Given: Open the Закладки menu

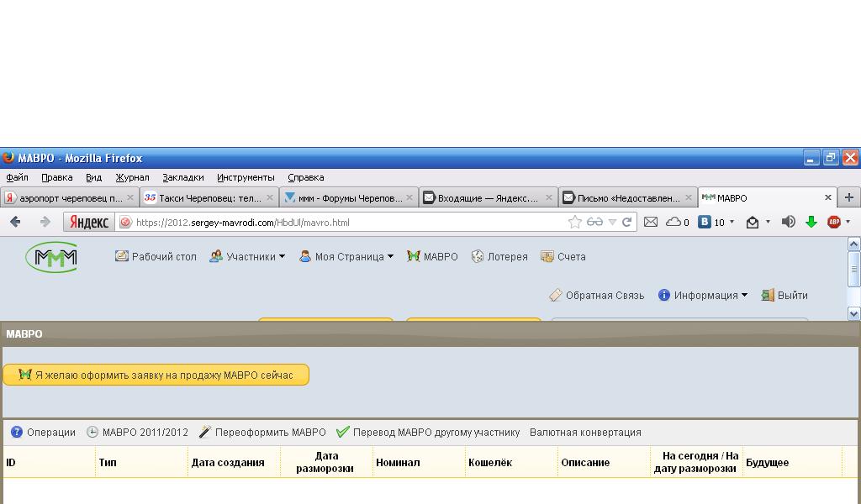Looking at the screenshot, I should (182, 177).
